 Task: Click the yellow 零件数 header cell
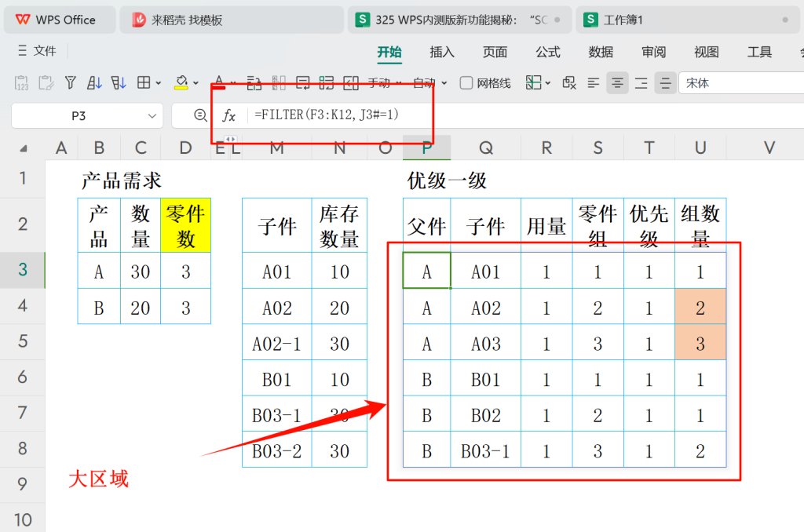click(185, 225)
